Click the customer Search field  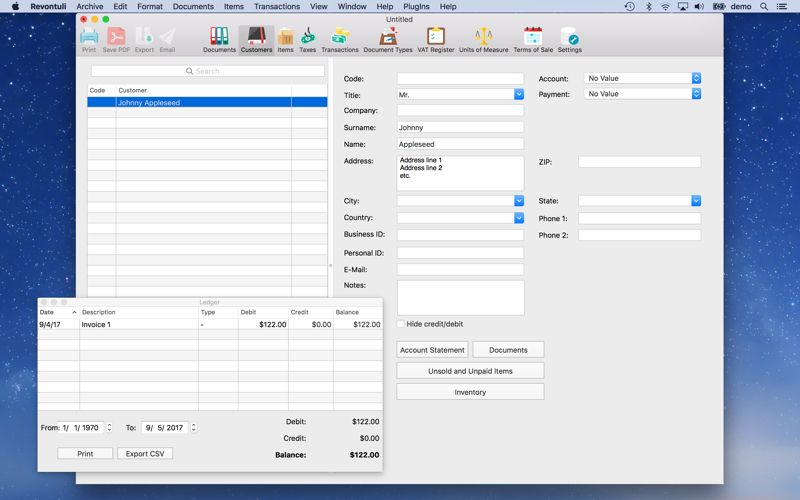[x=208, y=71]
